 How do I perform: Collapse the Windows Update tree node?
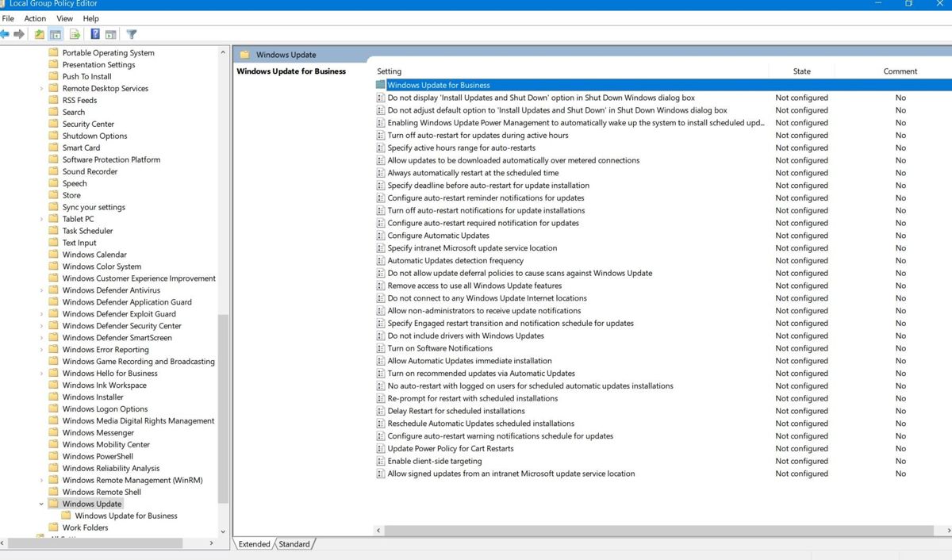(x=41, y=504)
